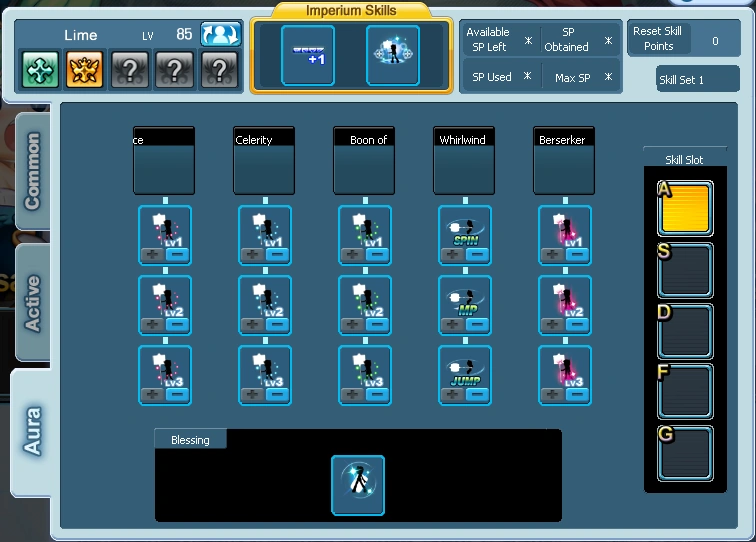
Task: Select empty skill slot G
Action: pyautogui.click(x=685, y=453)
